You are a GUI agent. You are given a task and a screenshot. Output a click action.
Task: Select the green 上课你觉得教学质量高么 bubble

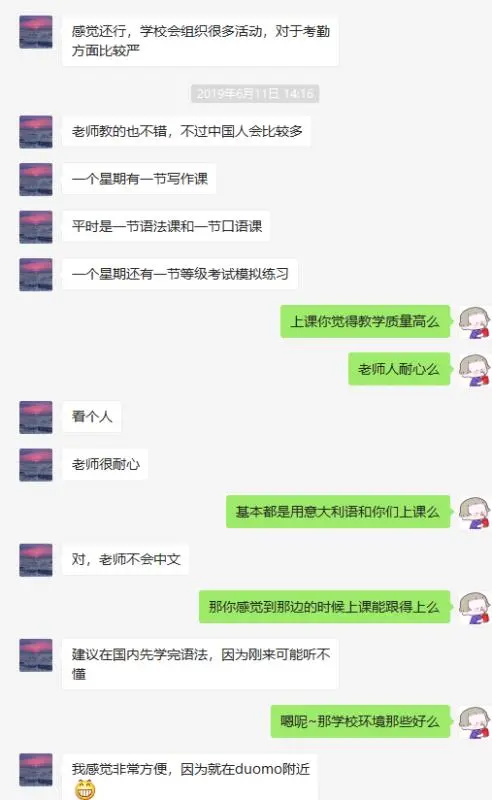(365, 321)
